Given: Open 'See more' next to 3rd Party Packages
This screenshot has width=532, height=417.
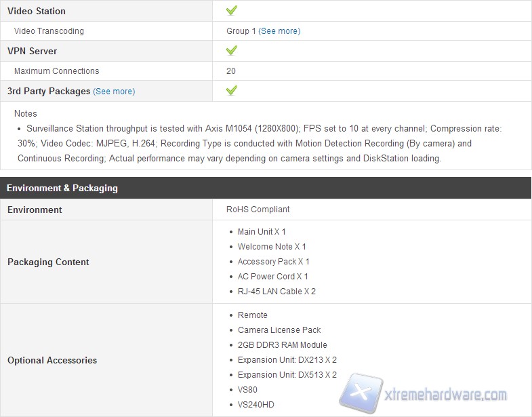Looking at the screenshot, I should point(114,92).
